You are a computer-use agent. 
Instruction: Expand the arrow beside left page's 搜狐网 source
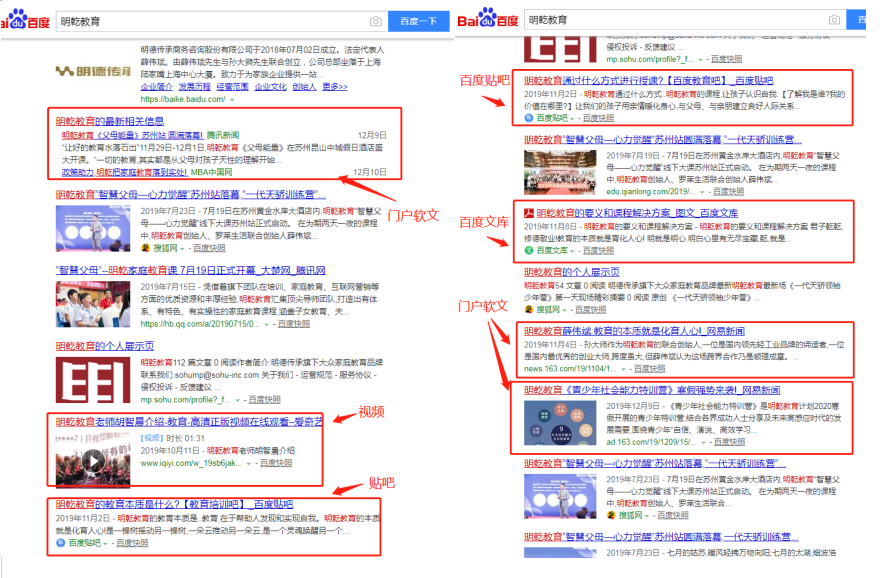(182, 249)
